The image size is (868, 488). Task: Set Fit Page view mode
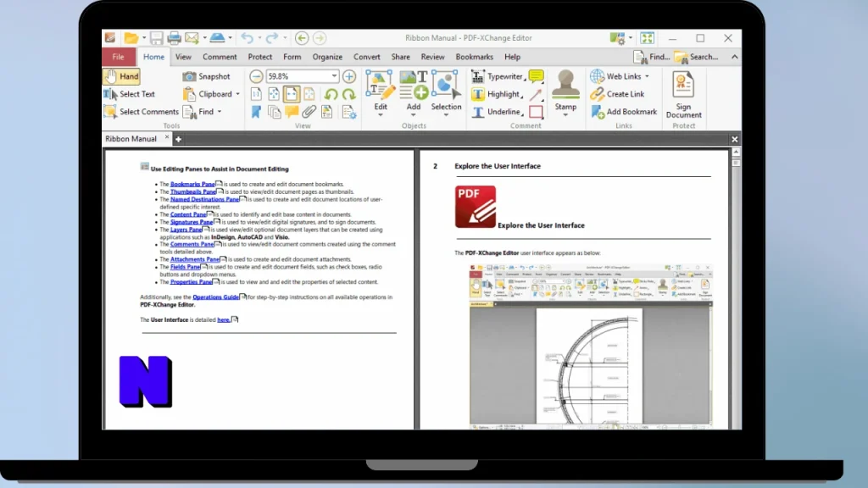(x=274, y=94)
